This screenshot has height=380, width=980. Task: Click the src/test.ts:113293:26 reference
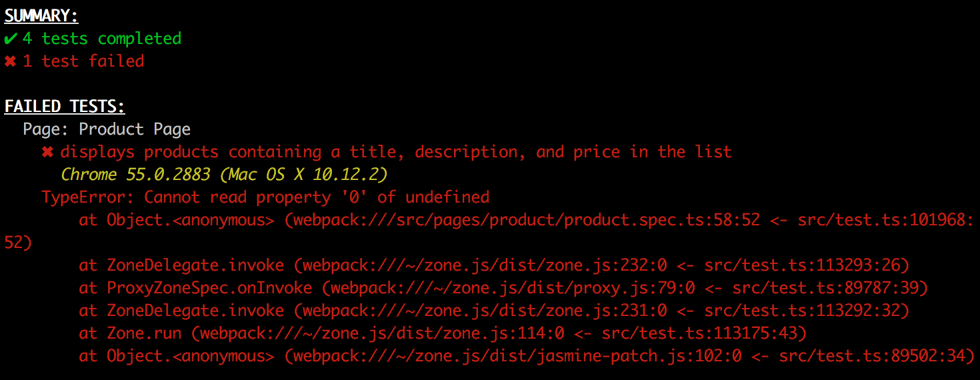tap(802, 265)
